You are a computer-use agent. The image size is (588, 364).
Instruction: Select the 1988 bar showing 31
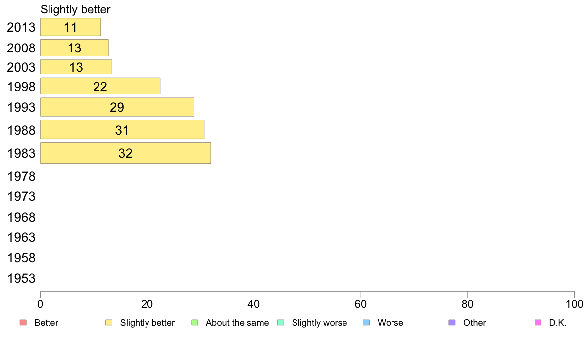pyautogui.click(x=122, y=130)
